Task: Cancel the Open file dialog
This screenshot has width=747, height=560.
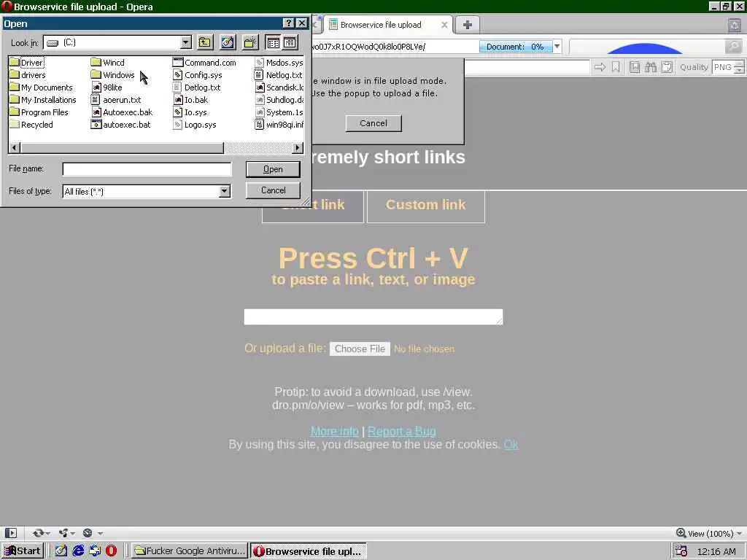Action: pos(273,190)
